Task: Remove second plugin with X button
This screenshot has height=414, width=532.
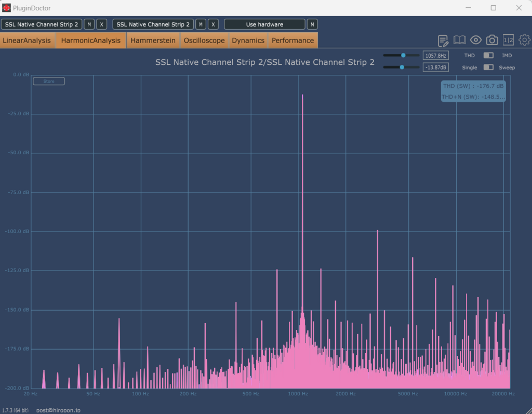Action: pos(213,24)
